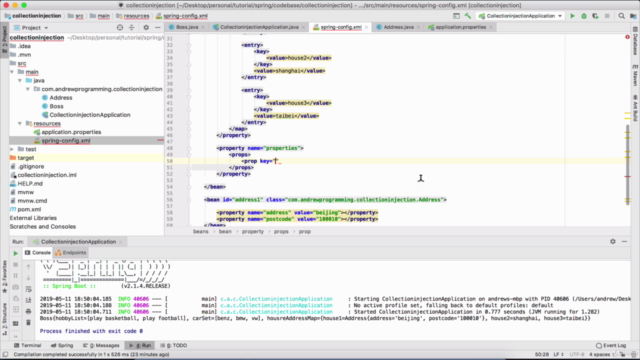Collapse the main folder
The width and height of the screenshot is (640, 360).
point(12,72)
